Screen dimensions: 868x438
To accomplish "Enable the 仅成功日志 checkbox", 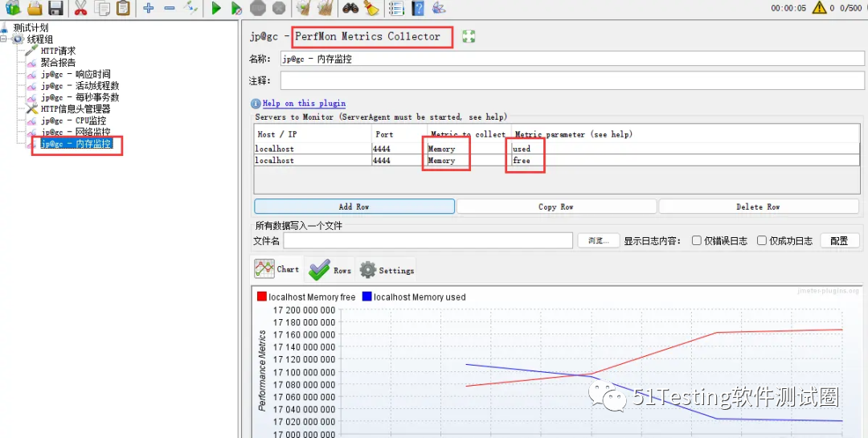I will tap(762, 240).
